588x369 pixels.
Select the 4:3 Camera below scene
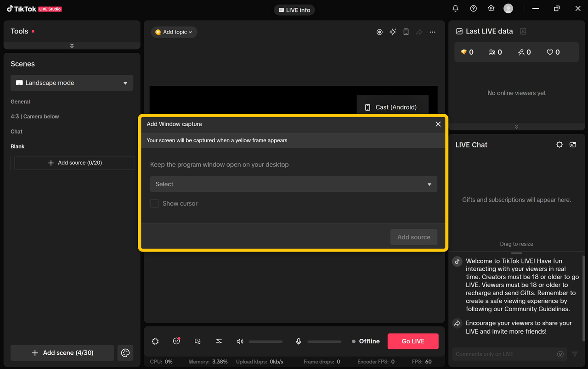35,117
